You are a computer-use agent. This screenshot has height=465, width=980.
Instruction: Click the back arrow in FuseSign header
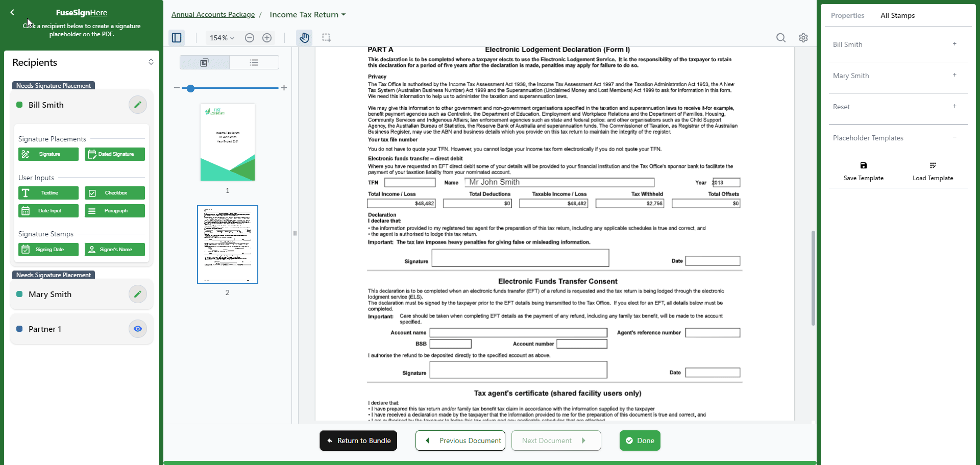(x=12, y=12)
